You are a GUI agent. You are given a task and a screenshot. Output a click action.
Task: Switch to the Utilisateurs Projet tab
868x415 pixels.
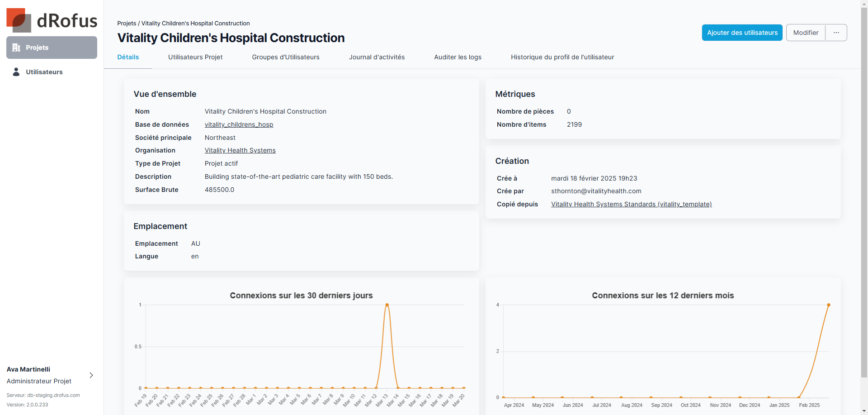pyautogui.click(x=195, y=57)
